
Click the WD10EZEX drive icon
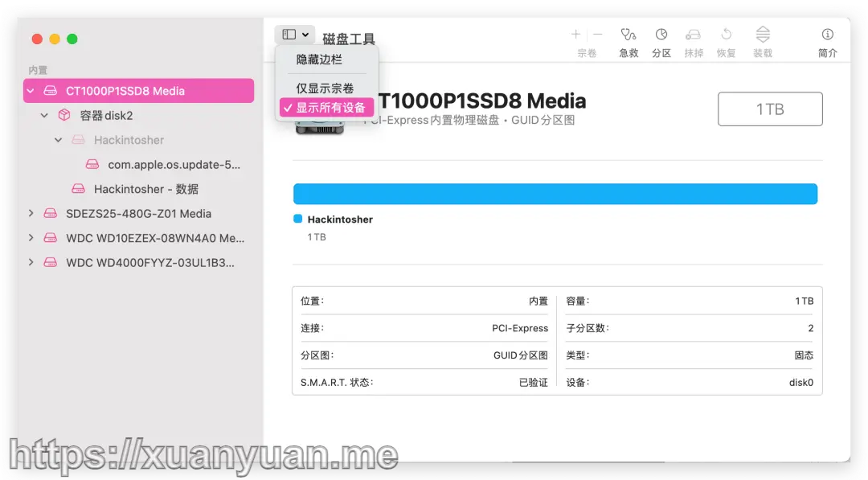pyautogui.click(x=51, y=237)
